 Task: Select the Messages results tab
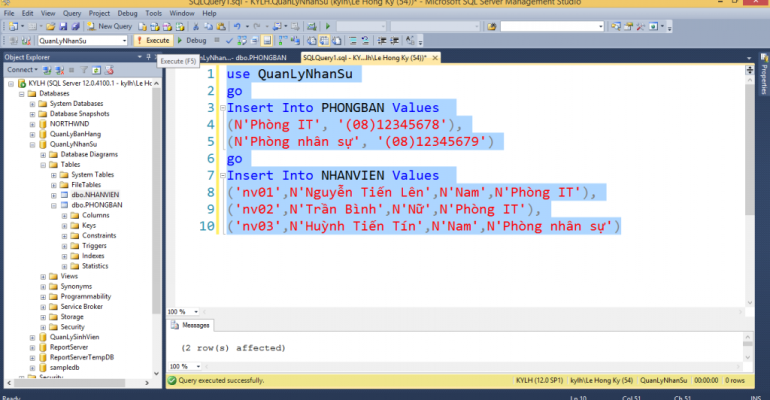coord(191,325)
